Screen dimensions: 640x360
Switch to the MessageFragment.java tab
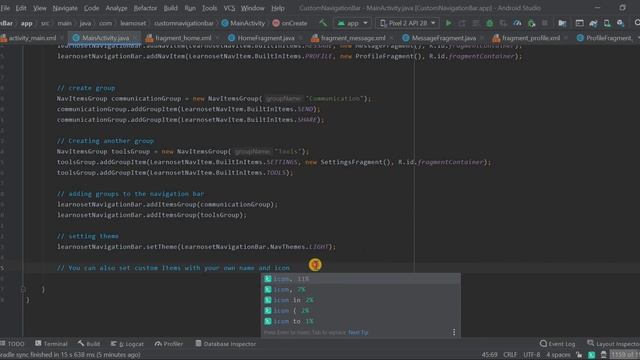[439, 38]
